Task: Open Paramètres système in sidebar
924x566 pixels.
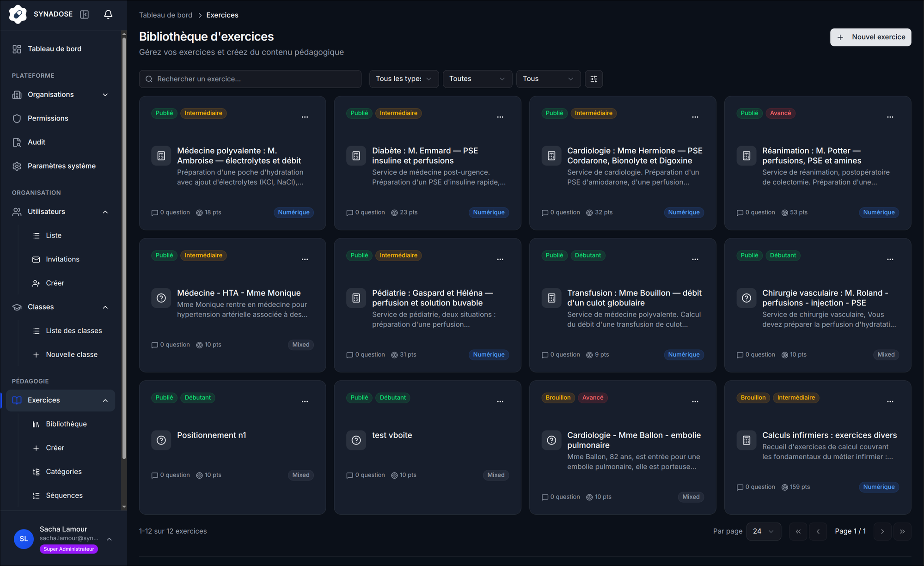Action: tap(61, 166)
